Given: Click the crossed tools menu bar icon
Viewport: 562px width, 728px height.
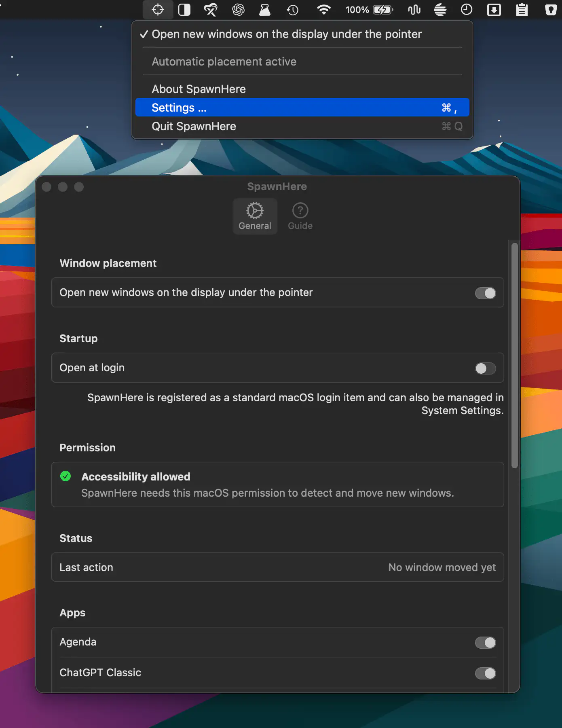Looking at the screenshot, I should coord(211,9).
